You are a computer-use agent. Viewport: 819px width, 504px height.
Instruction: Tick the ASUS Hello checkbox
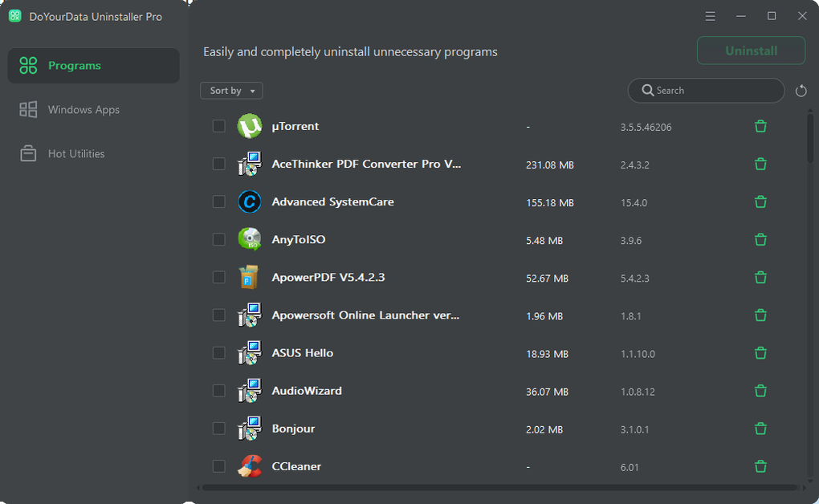coord(219,353)
